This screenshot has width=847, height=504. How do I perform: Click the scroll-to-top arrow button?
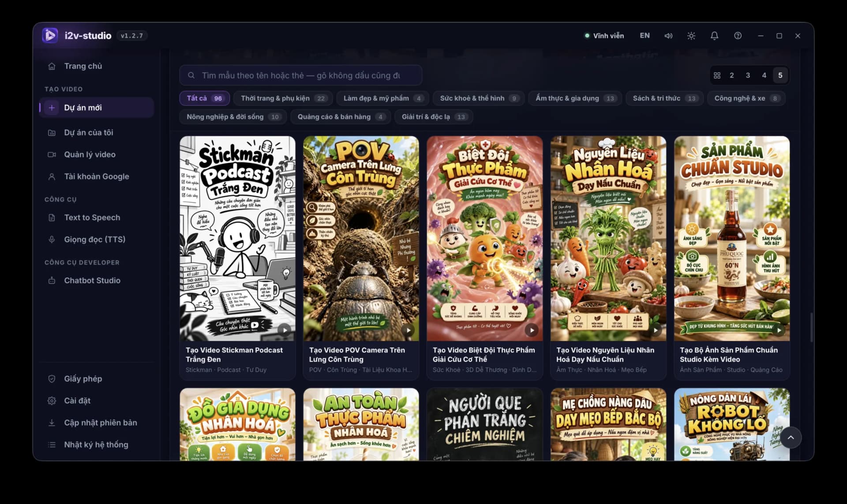[791, 437]
